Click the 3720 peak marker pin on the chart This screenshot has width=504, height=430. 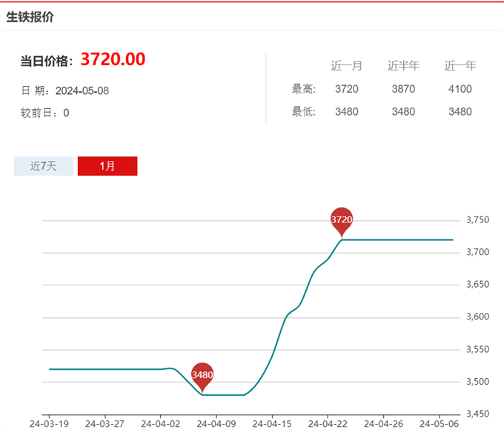[341, 220]
